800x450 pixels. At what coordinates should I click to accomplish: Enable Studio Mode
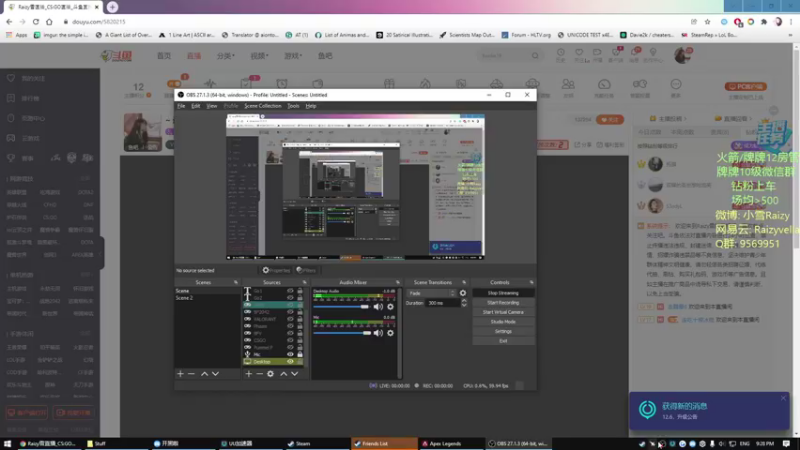pyautogui.click(x=503, y=322)
